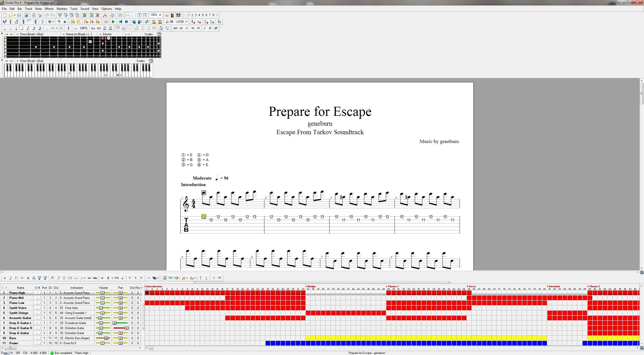The width and height of the screenshot is (644, 355).
Task: Click the fretboard Scales button
Action: point(148,34)
